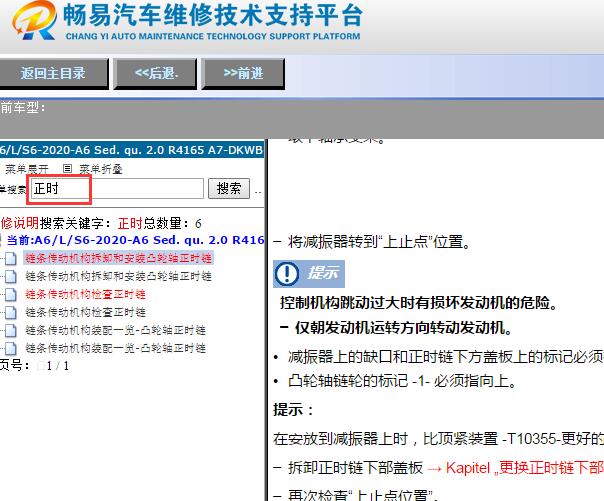Go forward using the >>前进 button
The image size is (604, 501).
[243, 73]
